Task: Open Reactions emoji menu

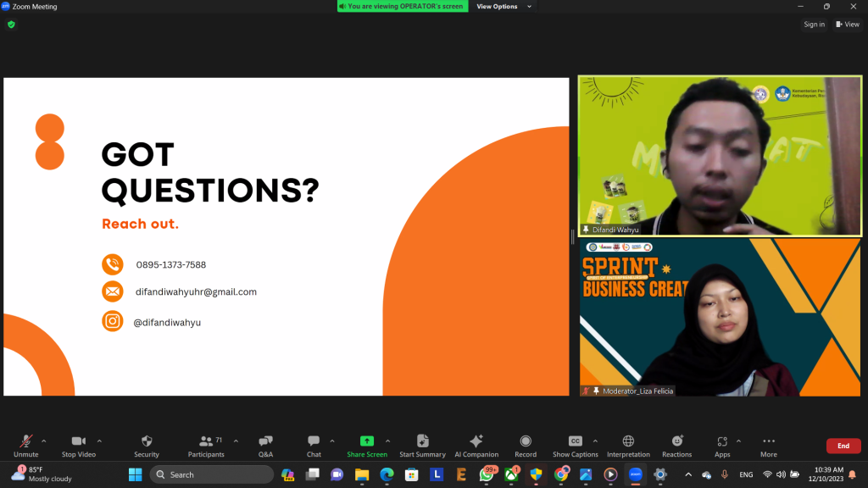Action: pos(677,446)
